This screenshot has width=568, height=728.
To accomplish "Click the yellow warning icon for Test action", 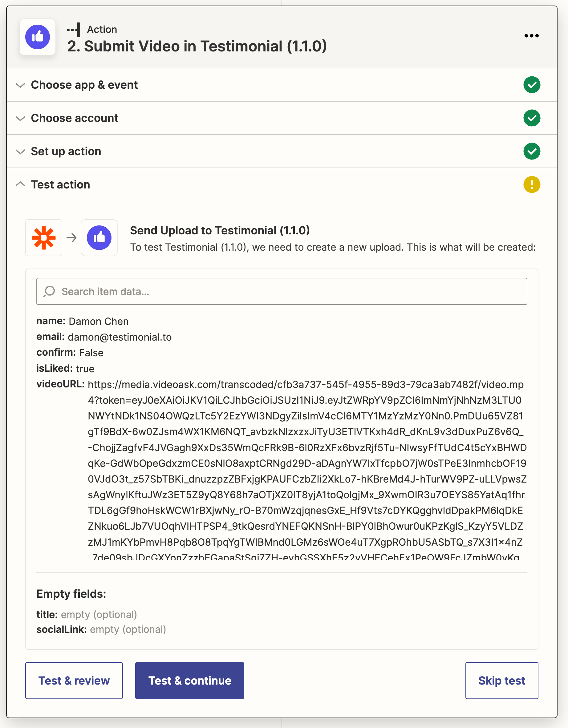I will pyautogui.click(x=531, y=185).
